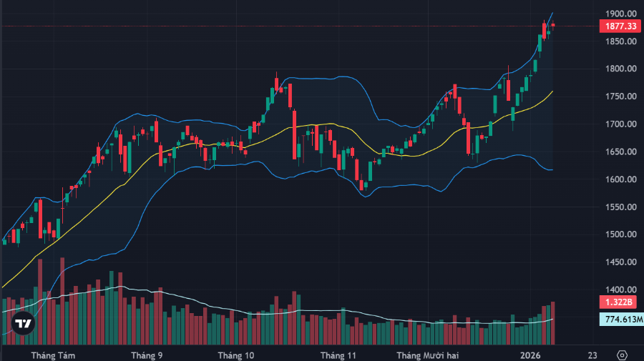Click the red 1877.33 current price label
Viewport: 644px width, 361px height.
click(619, 26)
